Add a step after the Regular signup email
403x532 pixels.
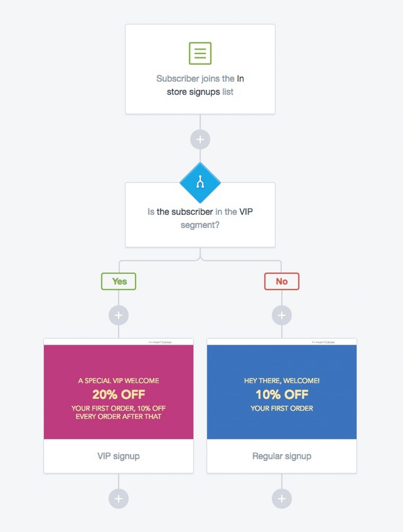[x=282, y=499]
